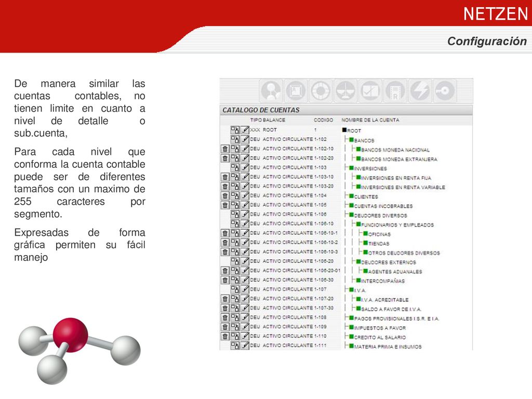This screenshot has height=399, width=532.
Task: Edit account 1-105 with pencil icon
Action: (x=245, y=205)
